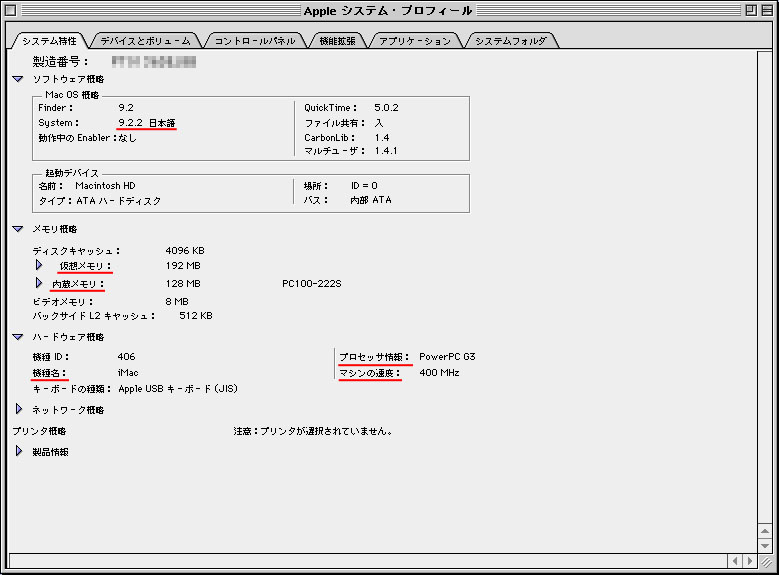
Task: Click the window resize grip icon
Action: [766, 562]
